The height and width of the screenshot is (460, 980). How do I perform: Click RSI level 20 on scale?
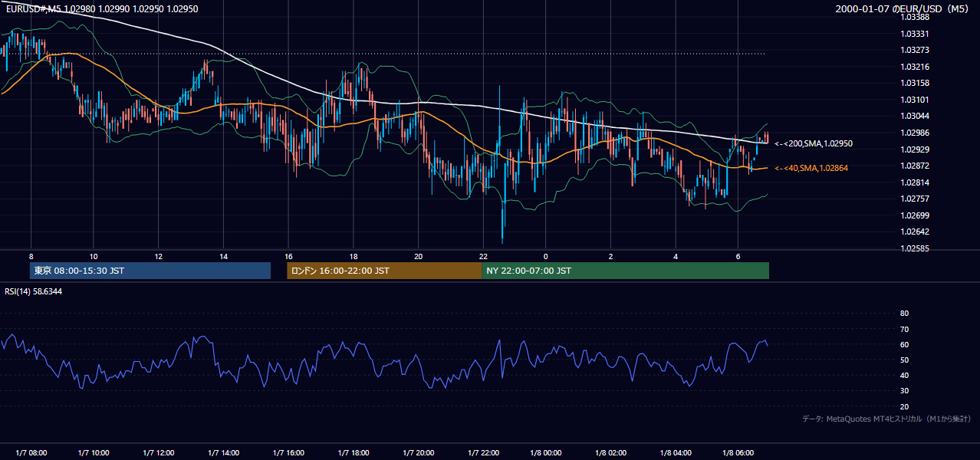point(904,406)
